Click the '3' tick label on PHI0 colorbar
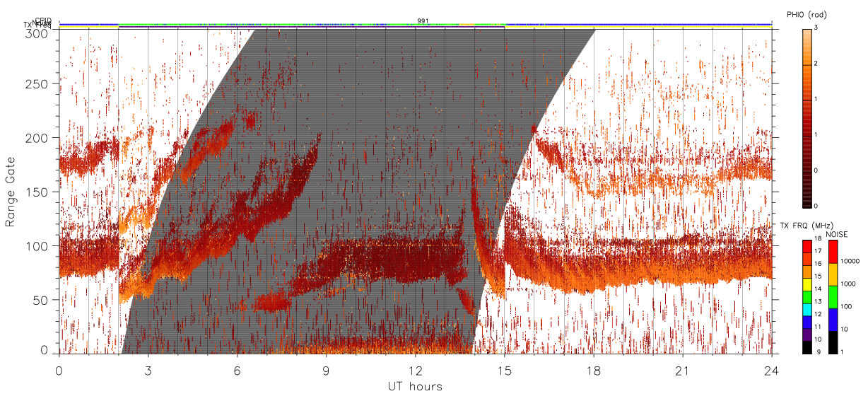Screen dimensions: 868x401 [816, 29]
